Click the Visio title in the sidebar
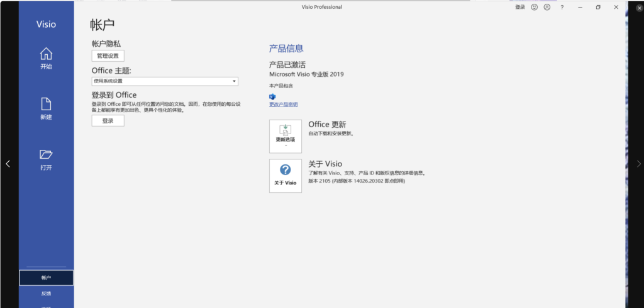 coord(46,24)
